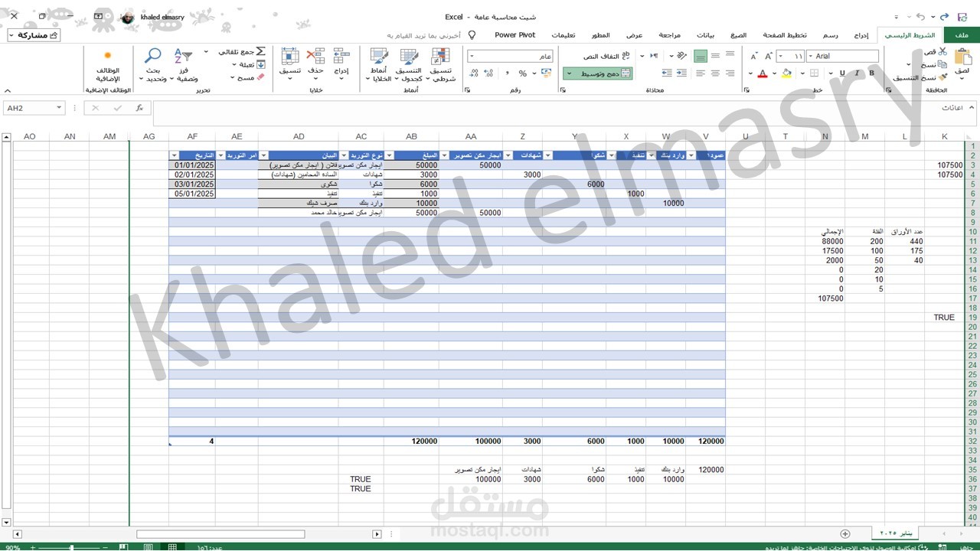This screenshot has width=980, height=551.
Task: Toggle Underline (U) formatting
Action: 842,73
